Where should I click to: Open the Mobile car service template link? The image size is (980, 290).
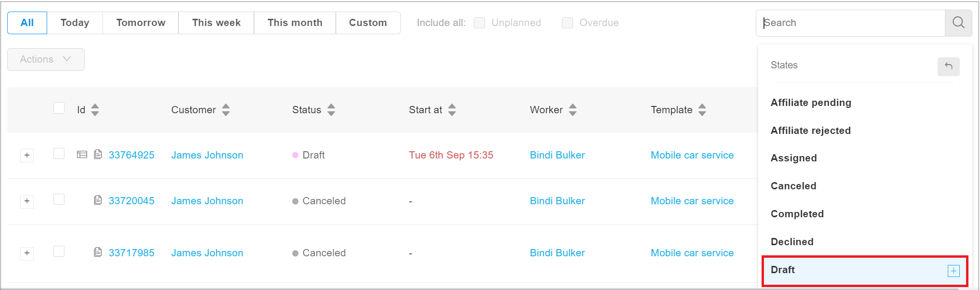[x=691, y=155]
